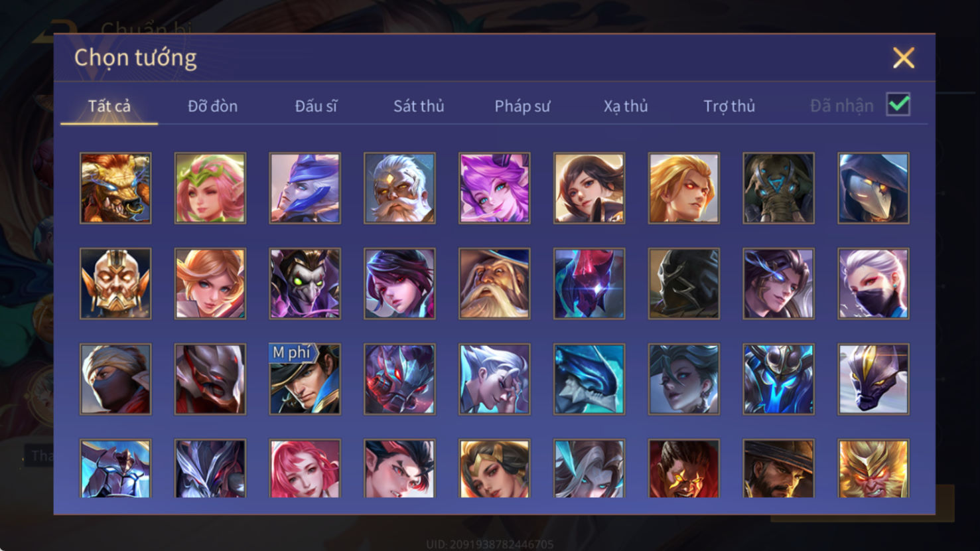Choose the white-bearded old hero with forehead gem
This screenshot has height=551, width=980.
click(399, 188)
